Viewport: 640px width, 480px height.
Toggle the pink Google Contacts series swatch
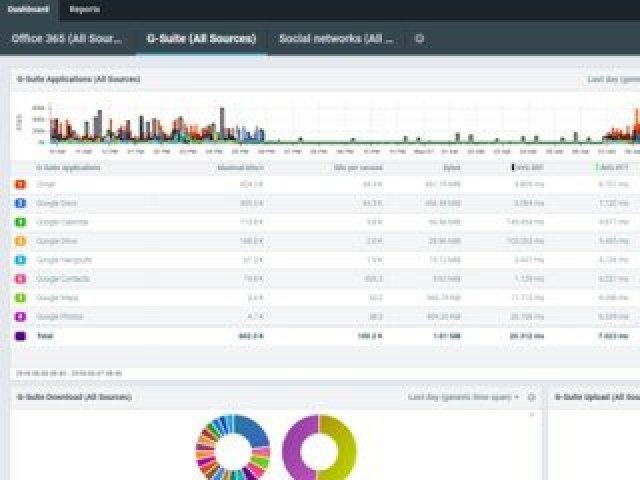[20, 279]
